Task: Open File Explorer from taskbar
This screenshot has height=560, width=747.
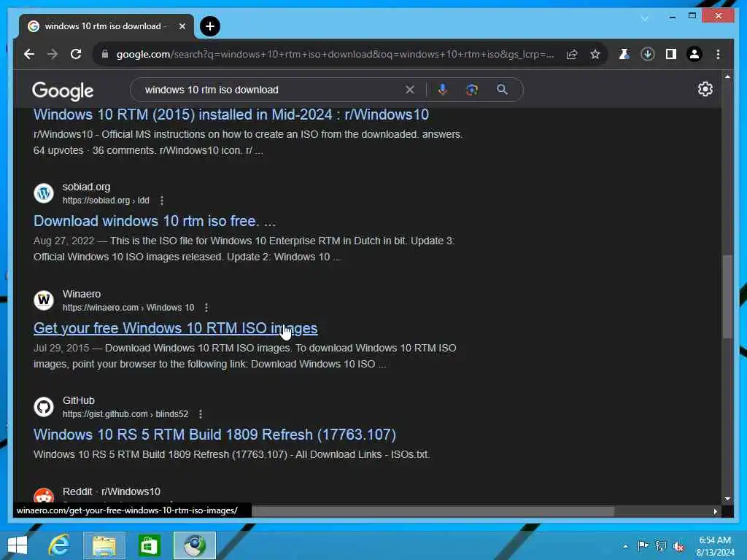Action: click(104, 545)
